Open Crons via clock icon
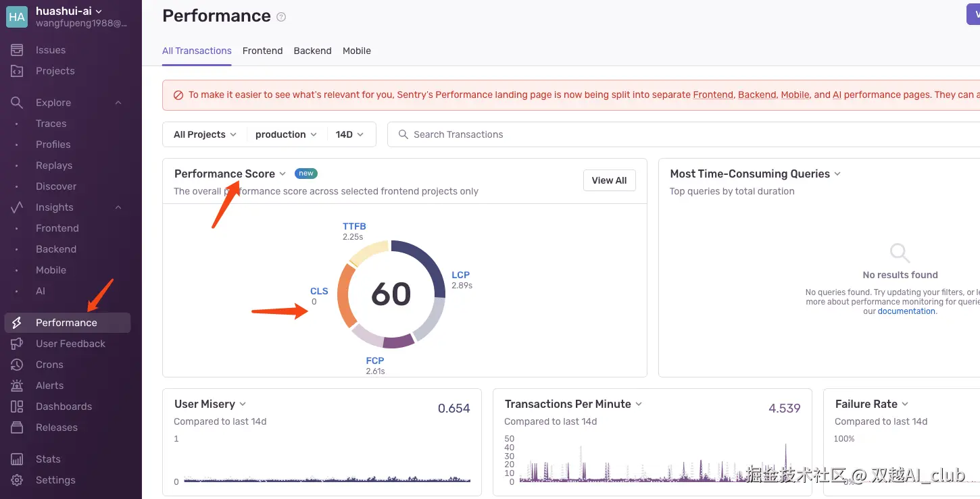Viewport: 980px width, 499px height. (17, 365)
